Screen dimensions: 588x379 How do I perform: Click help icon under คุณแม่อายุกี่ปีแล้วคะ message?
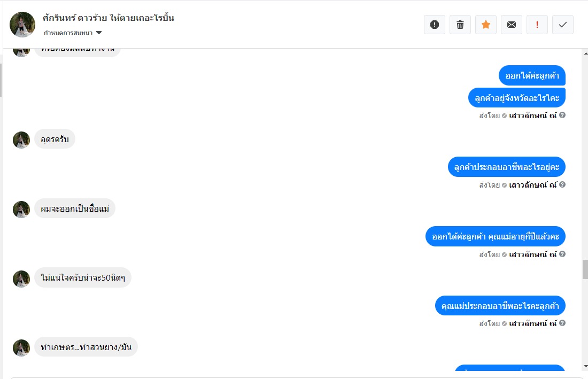click(562, 254)
